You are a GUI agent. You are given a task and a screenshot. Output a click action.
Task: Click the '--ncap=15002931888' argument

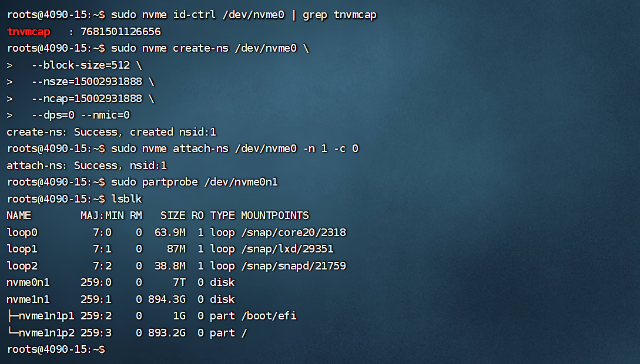pyautogui.click(x=87, y=98)
